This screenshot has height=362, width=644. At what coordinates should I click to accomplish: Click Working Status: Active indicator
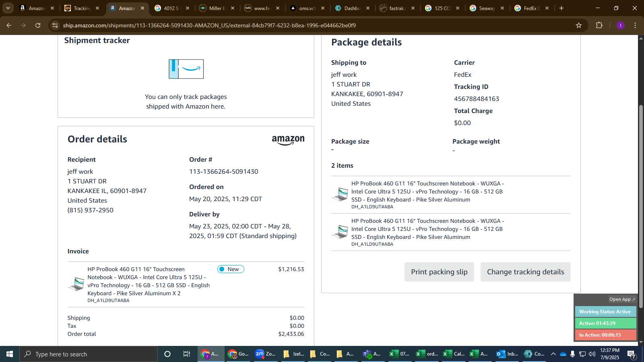(605, 311)
